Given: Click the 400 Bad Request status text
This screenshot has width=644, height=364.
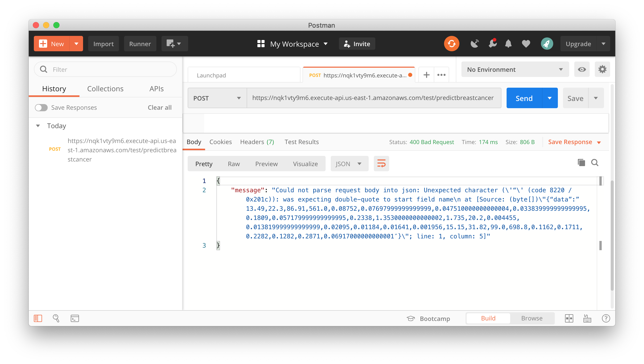Looking at the screenshot, I should pyautogui.click(x=432, y=142).
